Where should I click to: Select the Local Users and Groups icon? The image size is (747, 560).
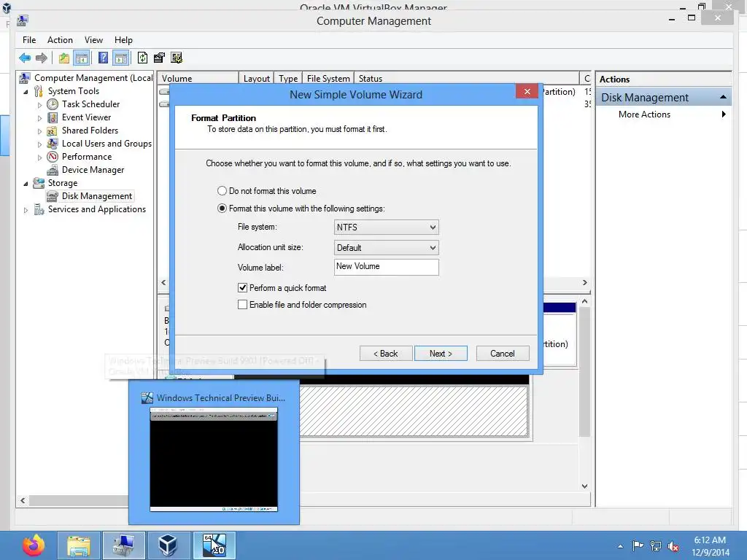pos(53,144)
